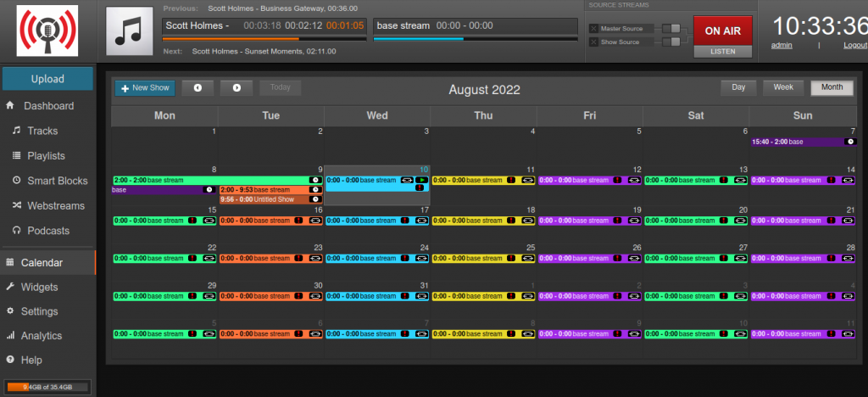Viewport: 868px width, 397px height.
Task: Switch calendar to Day view
Action: click(x=738, y=88)
